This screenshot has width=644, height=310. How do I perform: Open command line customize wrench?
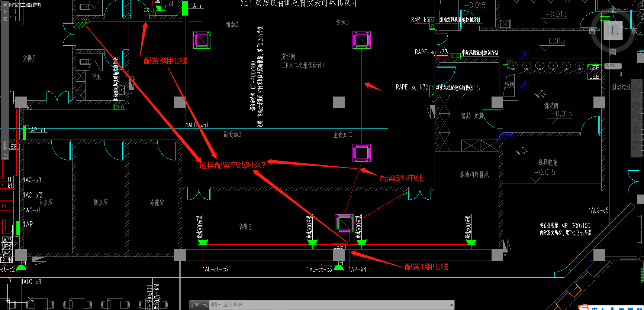point(205,305)
